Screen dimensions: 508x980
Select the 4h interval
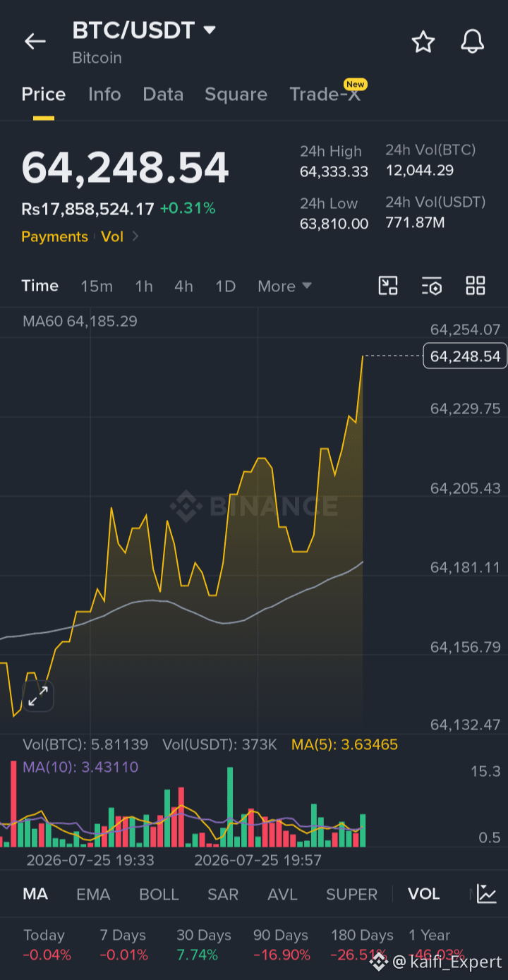[183, 286]
